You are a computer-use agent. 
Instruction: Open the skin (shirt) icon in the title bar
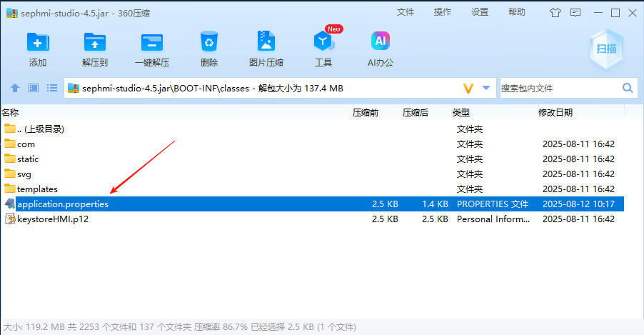tap(555, 13)
